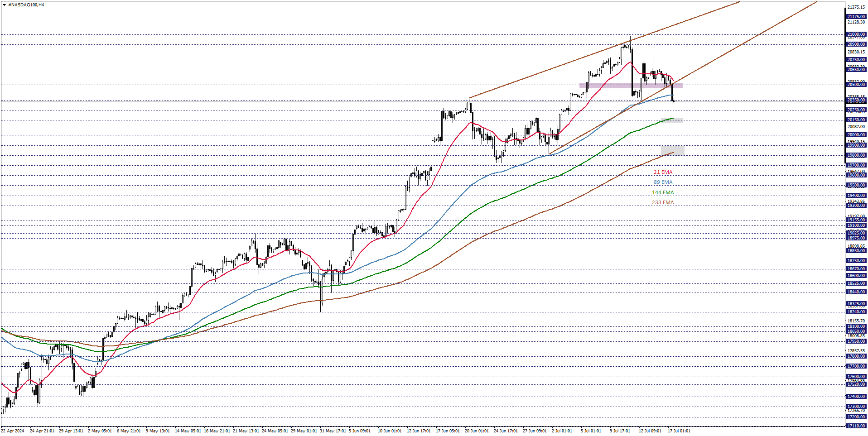This screenshot has height=436, width=868.
Task: Select the 144 EMA legend label
Action: 663,193
